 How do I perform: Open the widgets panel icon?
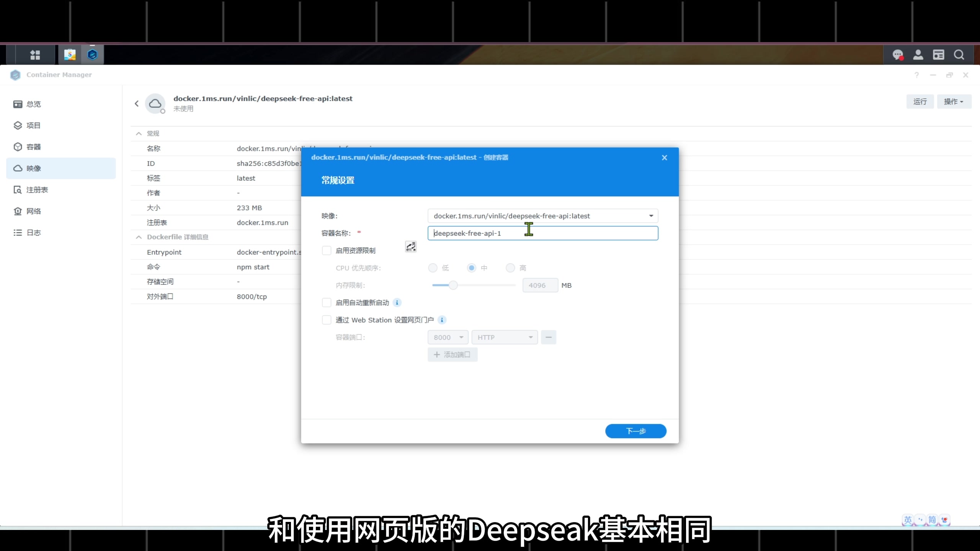click(x=938, y=55)
